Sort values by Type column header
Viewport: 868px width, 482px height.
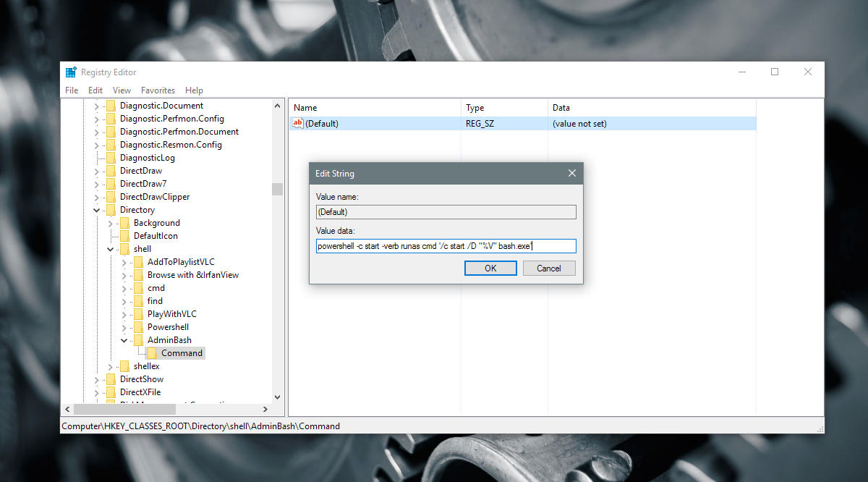[x=505, y=108]
